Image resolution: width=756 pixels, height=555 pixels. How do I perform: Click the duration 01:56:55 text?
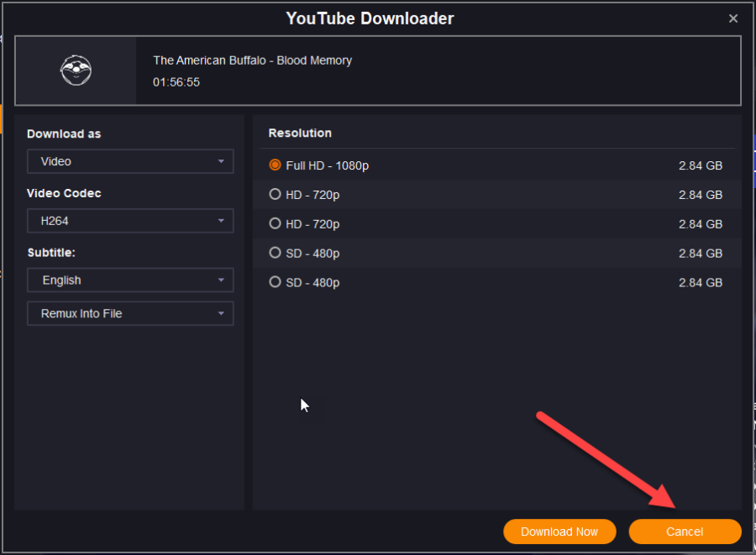pos(176,82)
